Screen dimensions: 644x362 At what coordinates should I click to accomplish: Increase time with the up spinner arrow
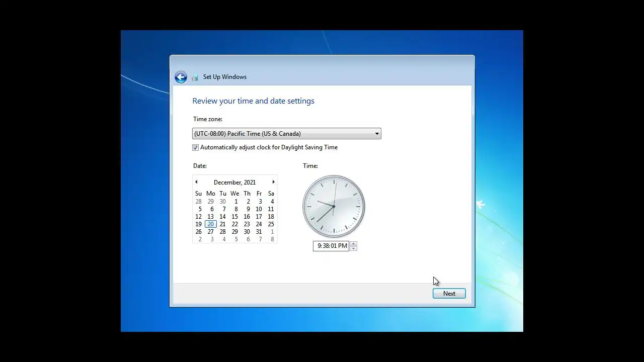pyautogui.click(x=353, y=244)
